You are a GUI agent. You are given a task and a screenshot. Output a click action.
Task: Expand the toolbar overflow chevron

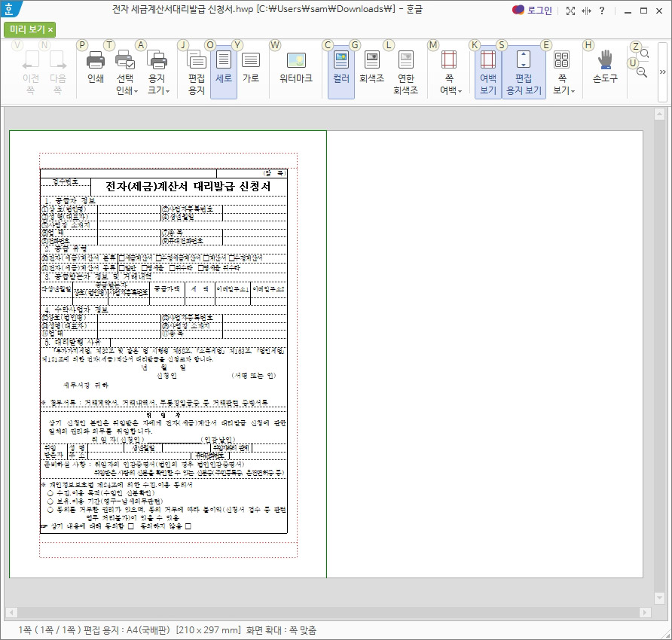click(x=662, y=72)
